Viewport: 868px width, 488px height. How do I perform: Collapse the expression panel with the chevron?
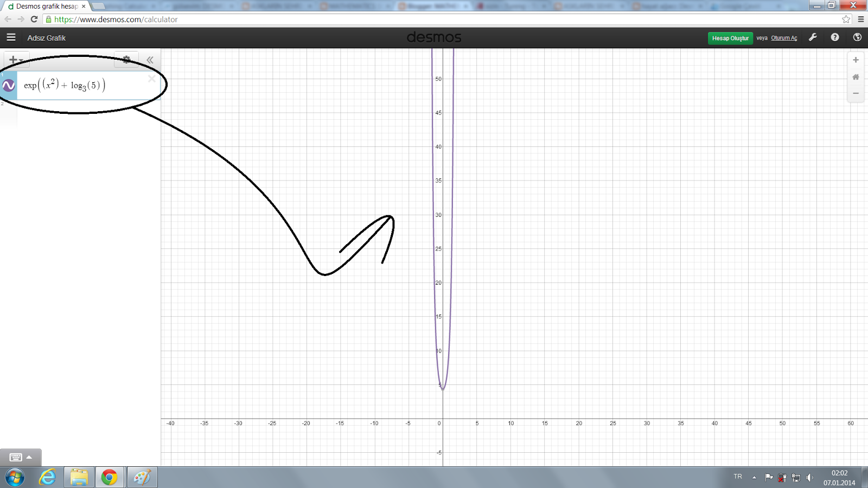[150, 60]
